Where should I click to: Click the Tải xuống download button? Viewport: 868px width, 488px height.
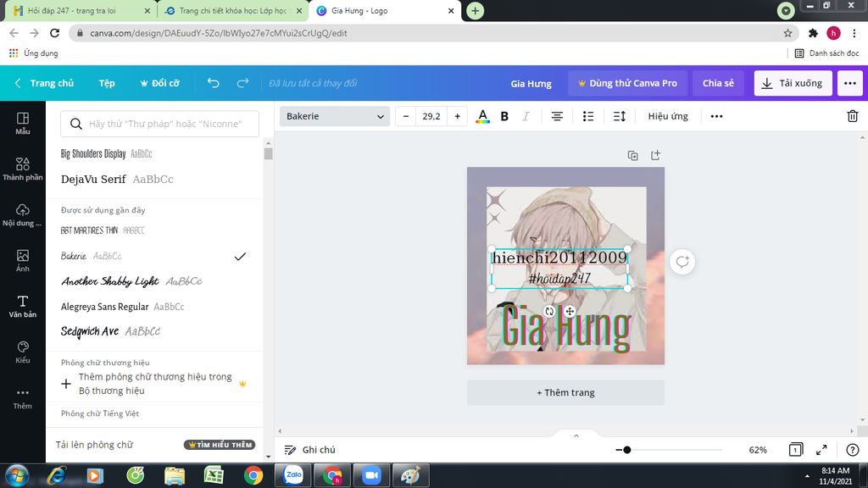[x=793, y=83]
